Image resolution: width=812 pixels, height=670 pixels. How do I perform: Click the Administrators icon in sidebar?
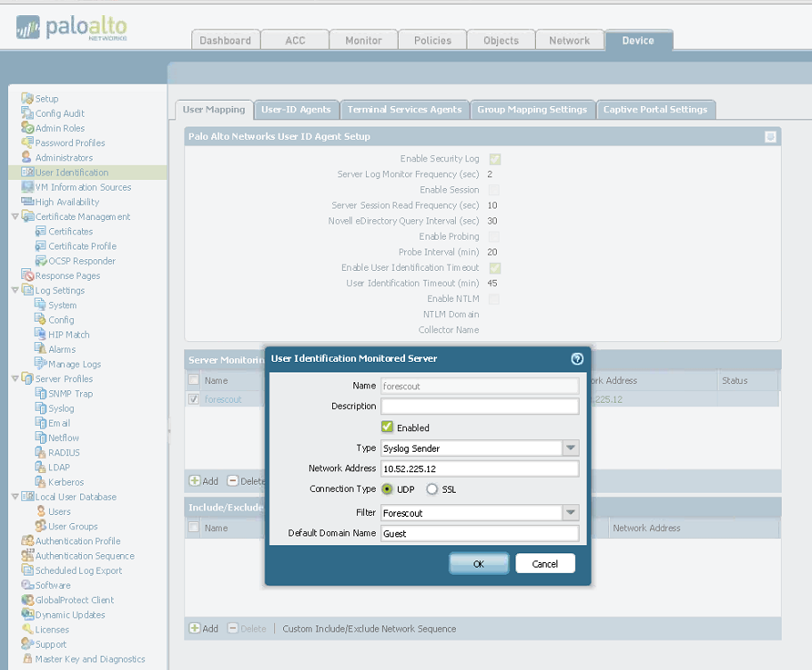point(28,158)
